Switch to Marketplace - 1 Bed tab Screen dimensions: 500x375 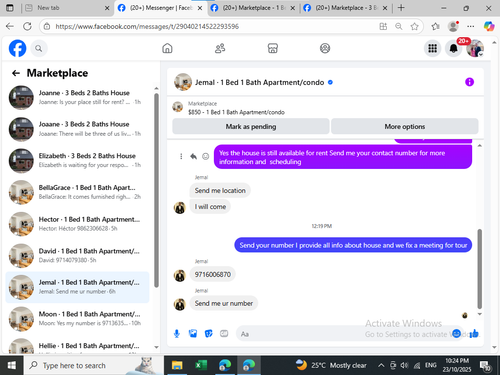click(x=253, y=8)
